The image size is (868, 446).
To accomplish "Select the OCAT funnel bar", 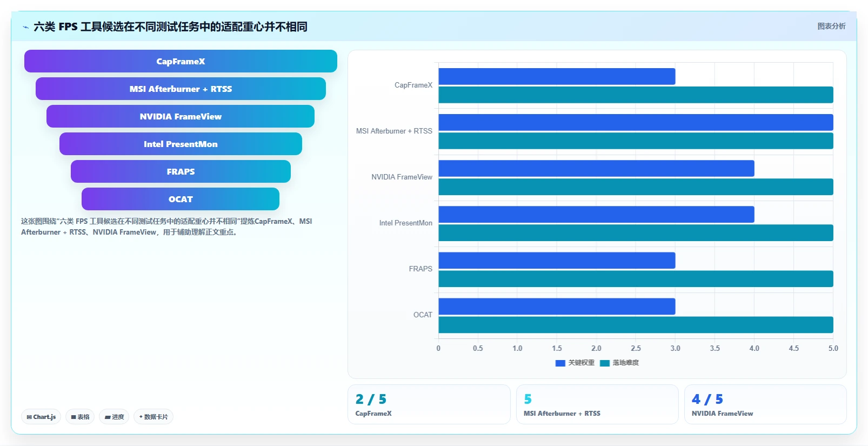I will [x=181, y=199].
